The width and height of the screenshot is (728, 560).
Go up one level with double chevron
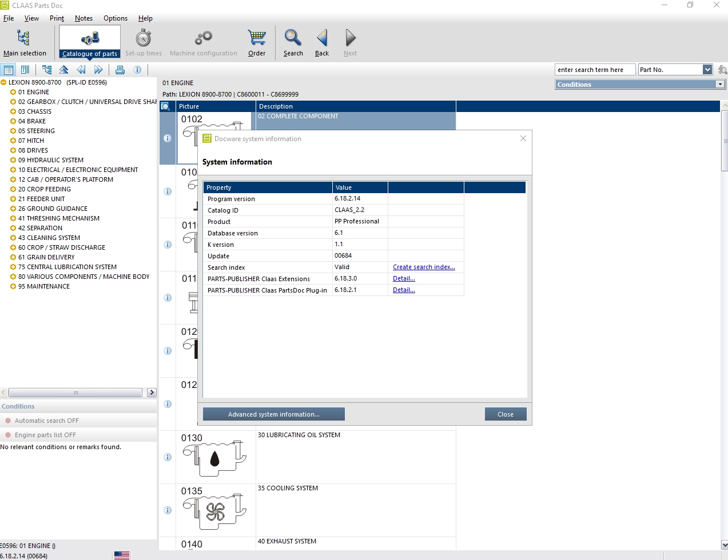pyautogui.click(x=64, y=70)
